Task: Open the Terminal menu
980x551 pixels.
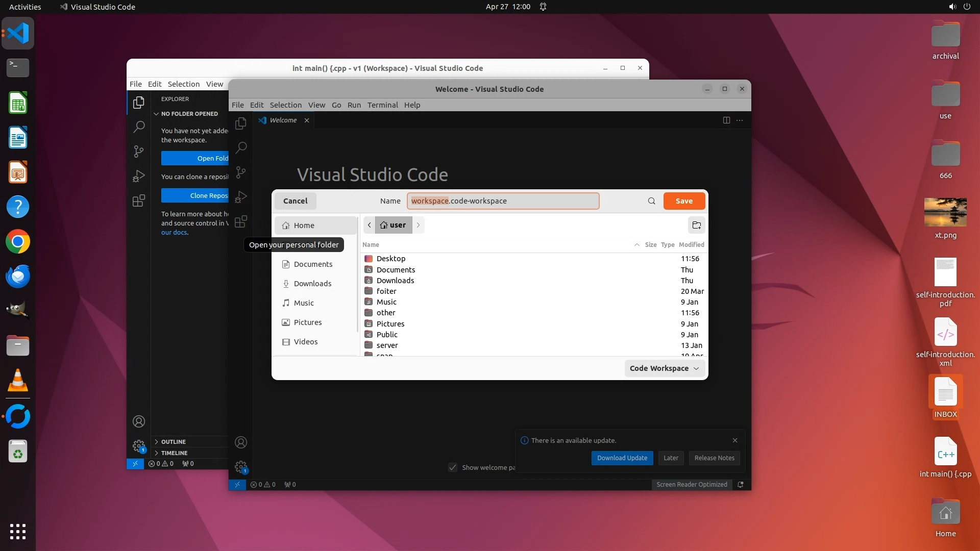Action: coord(382,105)
